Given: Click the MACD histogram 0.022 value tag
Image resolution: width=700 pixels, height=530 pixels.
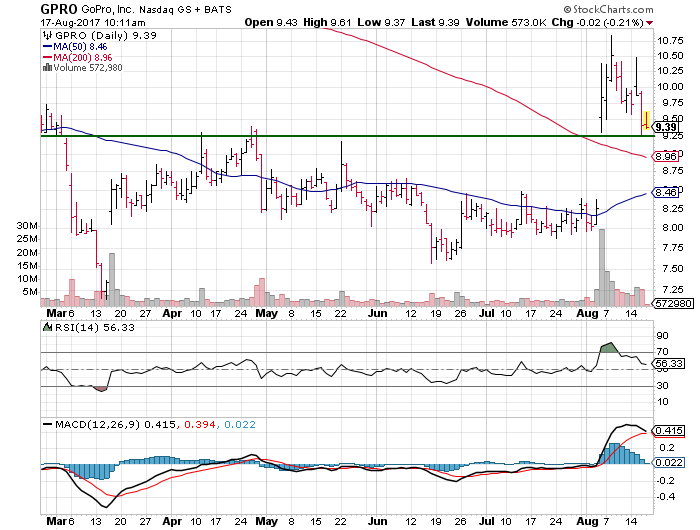Looking at the screenshot, I should coord(668,463).
